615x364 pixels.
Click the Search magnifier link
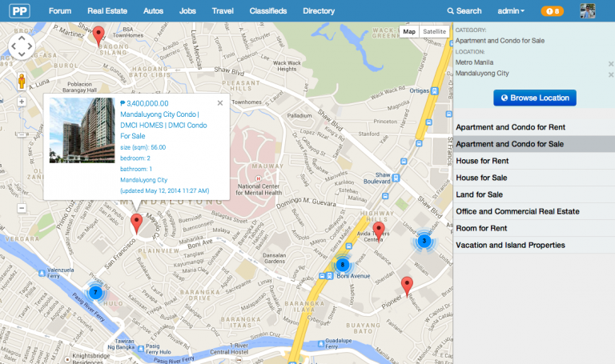(x=464, y=11)
